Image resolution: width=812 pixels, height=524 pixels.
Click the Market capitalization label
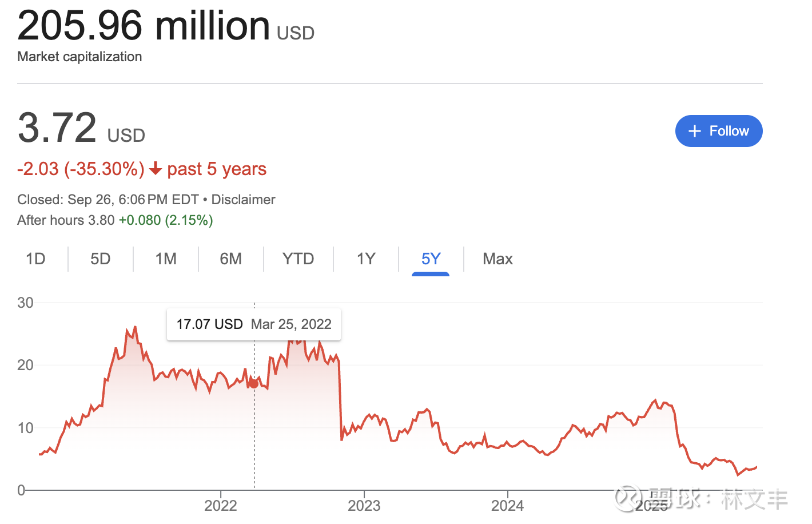[79, 57]
